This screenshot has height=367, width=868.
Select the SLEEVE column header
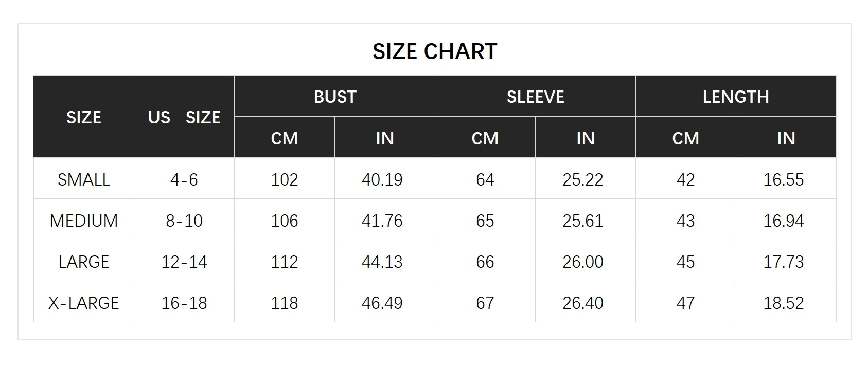point(535,96)
